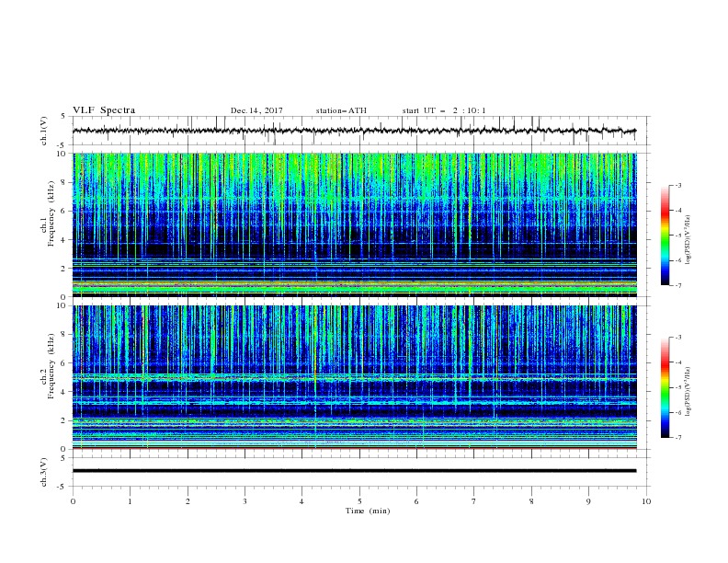728x563 pixels.
Task: Click the ch.2 color bar "log(PSD)(V²/Hz)" label
Action: click(688, 392)
